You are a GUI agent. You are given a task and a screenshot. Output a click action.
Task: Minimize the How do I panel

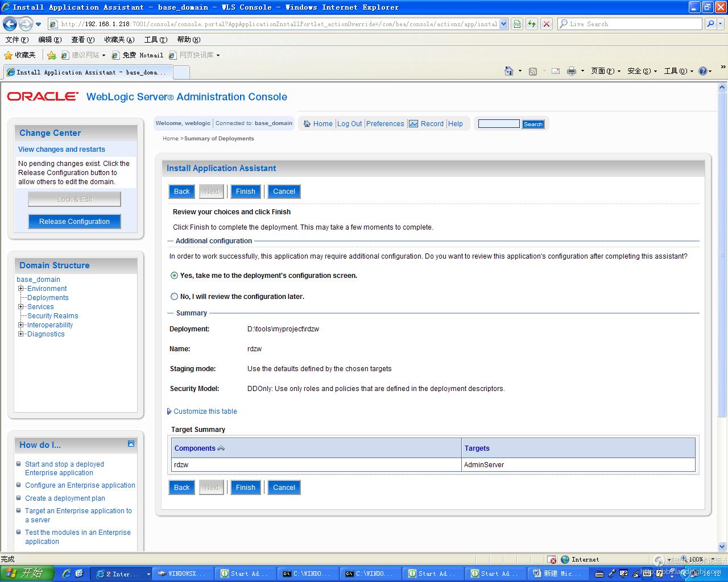pyautogui.click(x=131, y=444)
